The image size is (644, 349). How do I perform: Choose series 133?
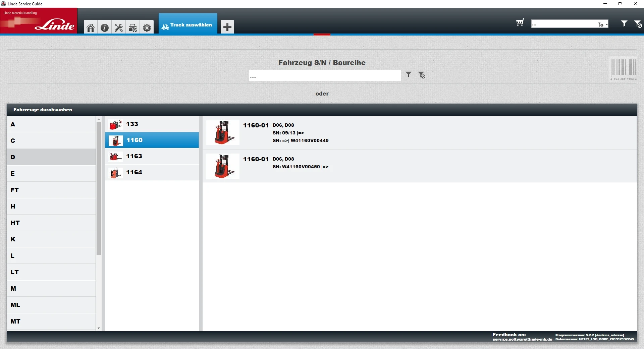(152, 124)
